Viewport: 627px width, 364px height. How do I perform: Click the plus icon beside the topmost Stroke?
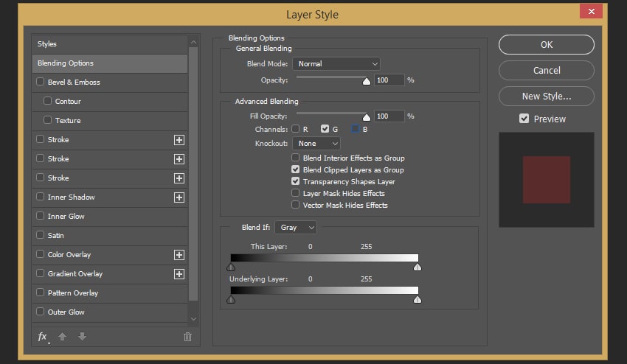point(179,140)
